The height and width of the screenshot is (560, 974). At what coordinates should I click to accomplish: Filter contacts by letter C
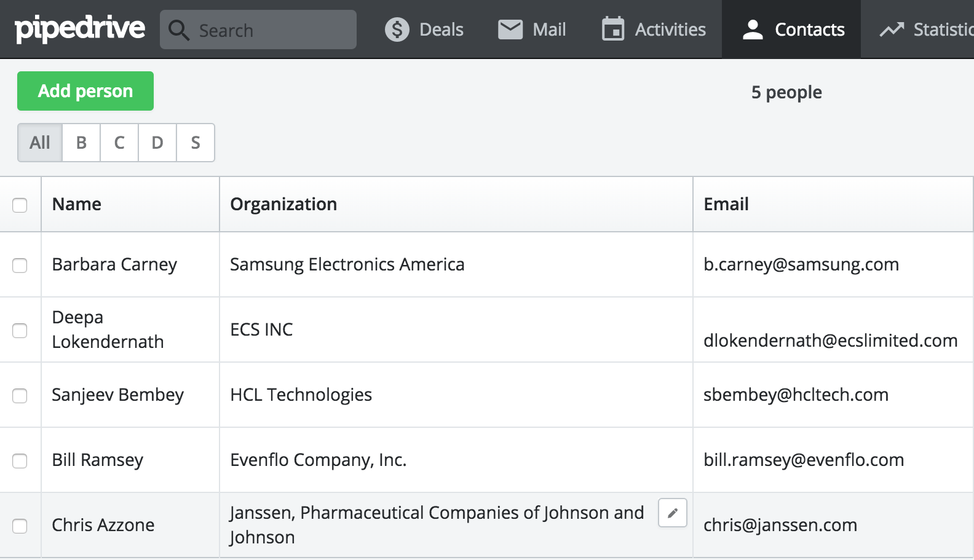(119, 143)
